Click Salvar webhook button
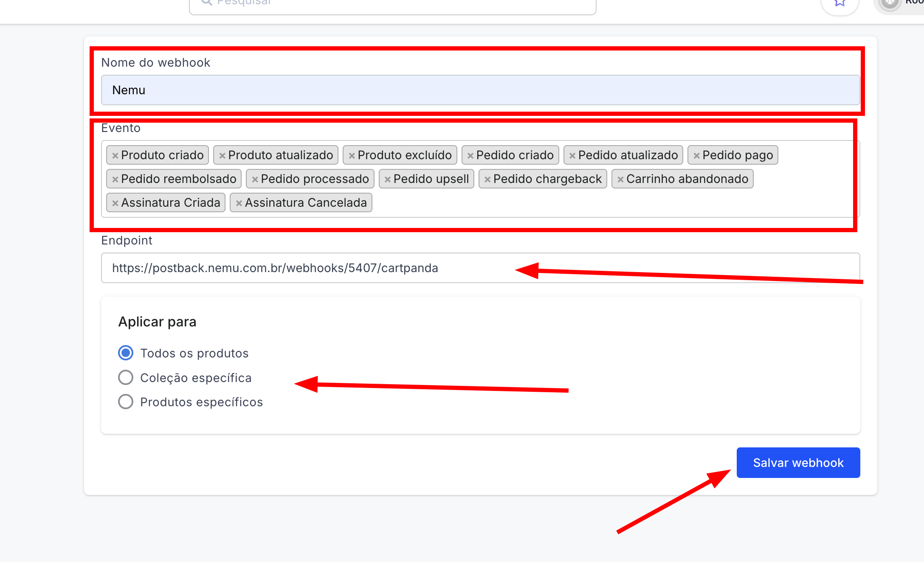The height and width of the screenshot is (562, 924). coord(798,462)
